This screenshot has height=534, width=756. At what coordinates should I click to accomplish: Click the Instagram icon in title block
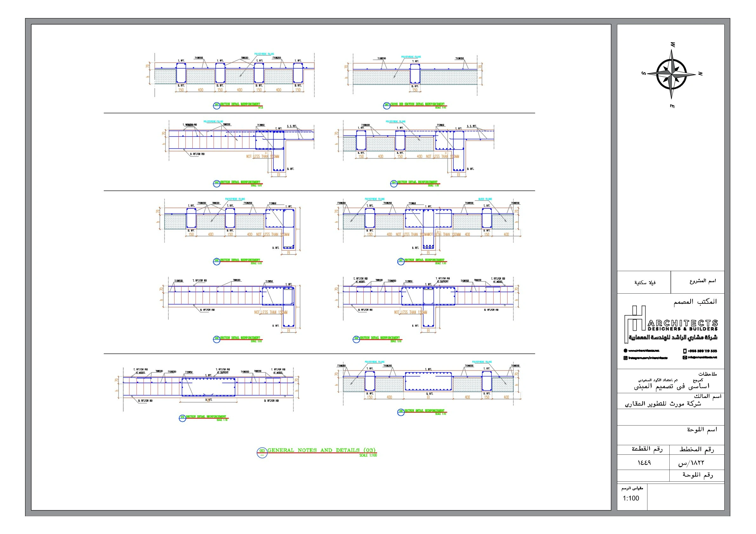click(x=625, y=358)
